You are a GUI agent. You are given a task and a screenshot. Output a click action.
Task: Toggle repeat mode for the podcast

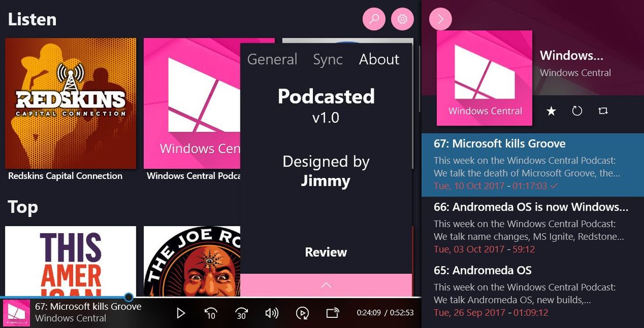(603, 111)
